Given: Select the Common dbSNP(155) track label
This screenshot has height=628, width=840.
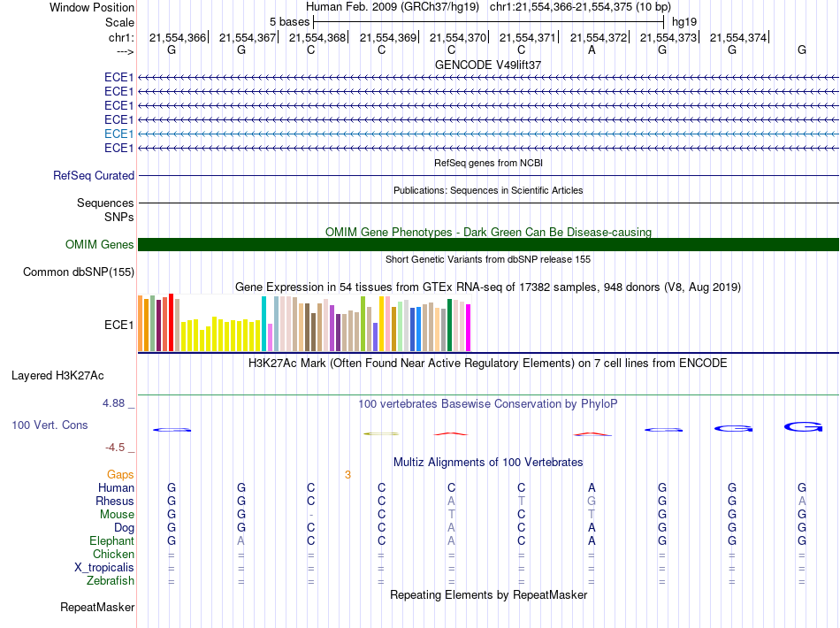Looking at the screenshot, I should click(78, 272).
